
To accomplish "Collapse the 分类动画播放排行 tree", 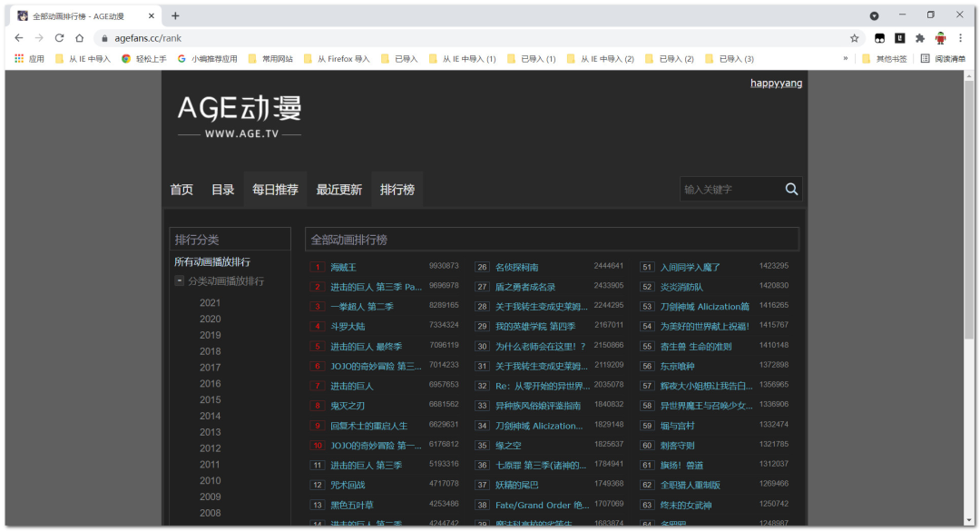I will pos(180,281).
